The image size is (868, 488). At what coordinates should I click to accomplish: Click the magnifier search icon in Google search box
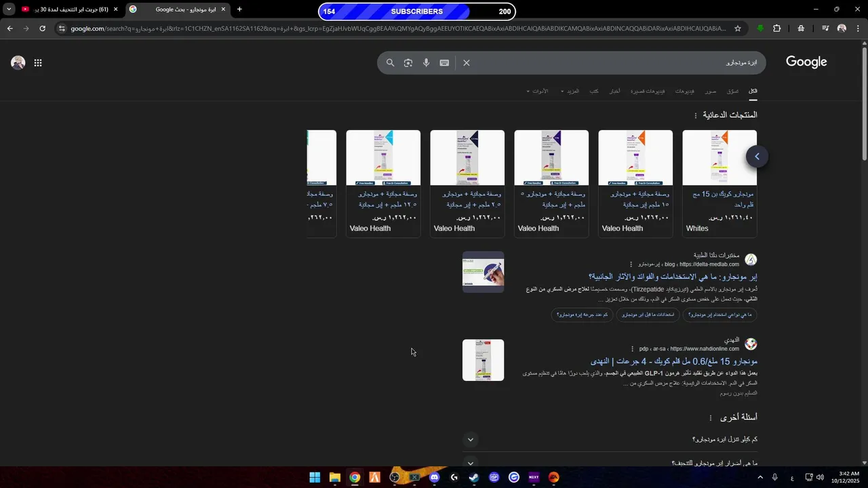390,63
